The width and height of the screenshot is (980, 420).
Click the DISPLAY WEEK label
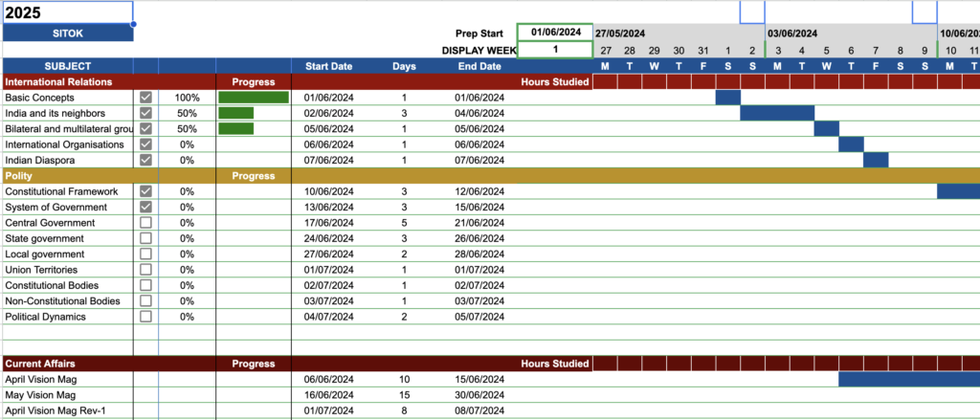point(479,51)
